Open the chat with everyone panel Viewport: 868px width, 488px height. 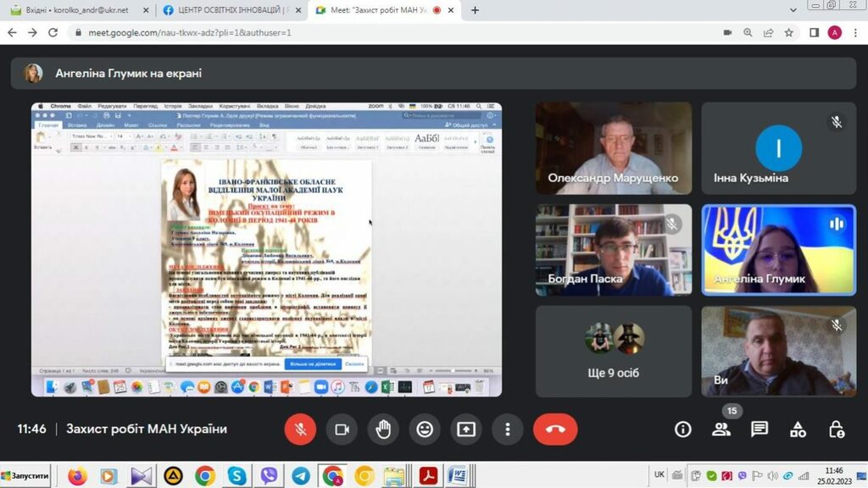[x=759, y=429]
